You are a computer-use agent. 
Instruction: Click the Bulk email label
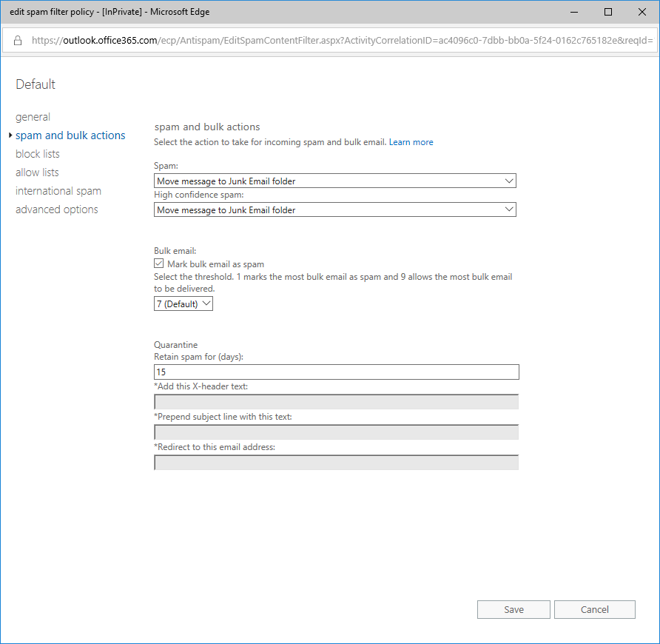pyautogui.click(x=175, y=251)
